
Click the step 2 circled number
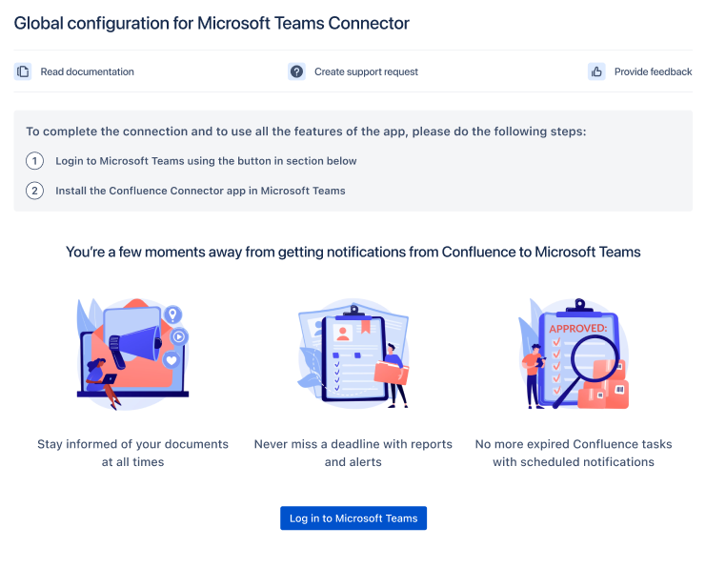[x=35, y=191]
